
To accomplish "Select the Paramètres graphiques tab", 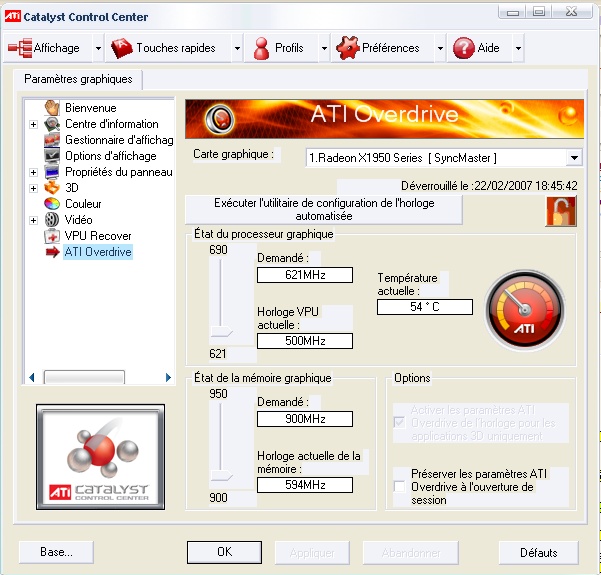I will tap(78, 79).
